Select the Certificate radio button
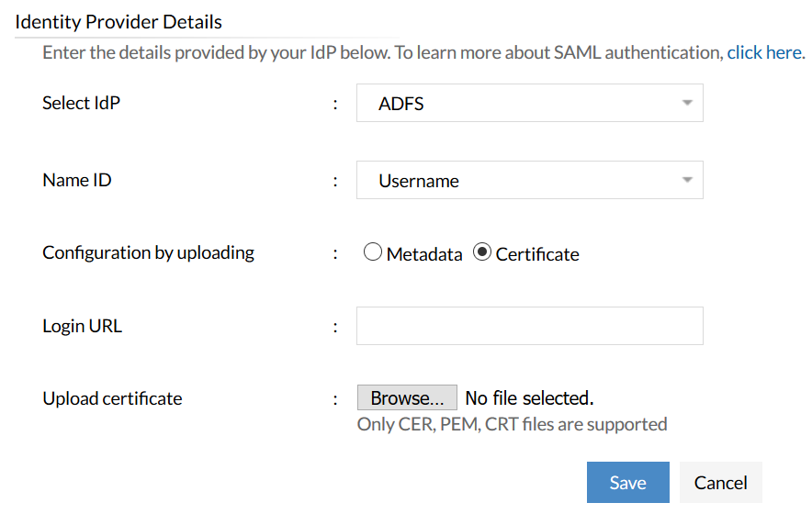This screenshot has height=514, width=812. (x=482, y=252)
